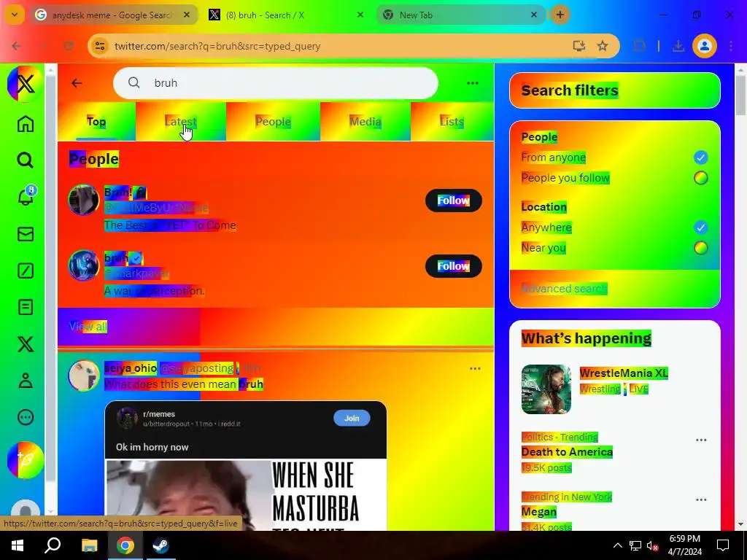Bookmark this page with star icon
The width and height of the screenshot is (747, 560).
602,46
